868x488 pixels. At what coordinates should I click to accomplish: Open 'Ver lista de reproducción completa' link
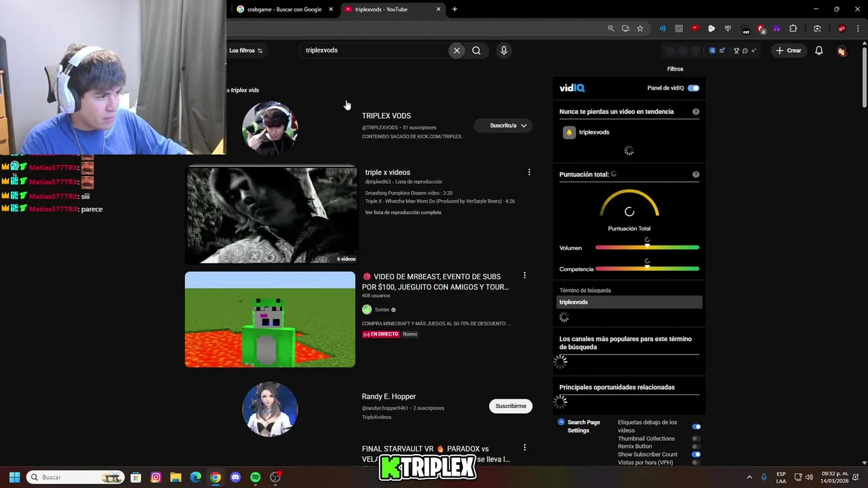[403, 212]
